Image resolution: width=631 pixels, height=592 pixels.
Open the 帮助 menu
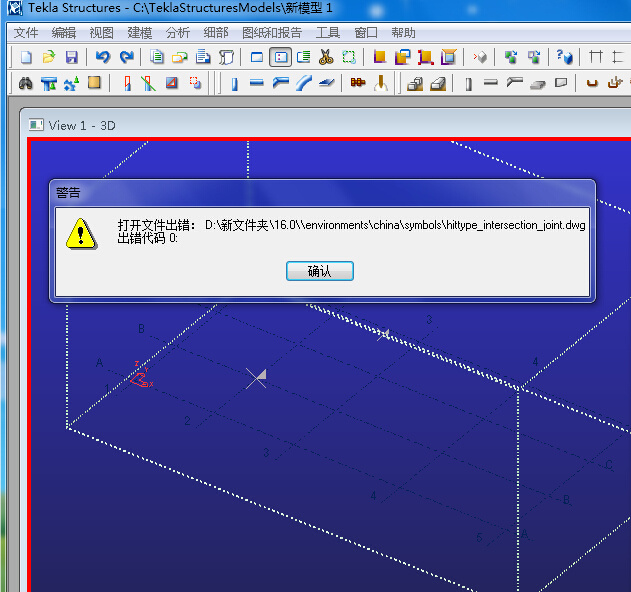point(403,32)
